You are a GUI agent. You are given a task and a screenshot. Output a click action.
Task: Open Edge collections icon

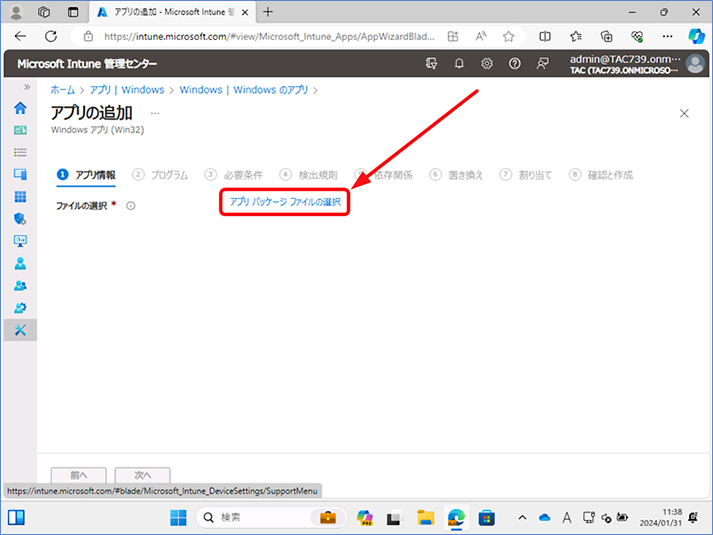tap(607, 36)
